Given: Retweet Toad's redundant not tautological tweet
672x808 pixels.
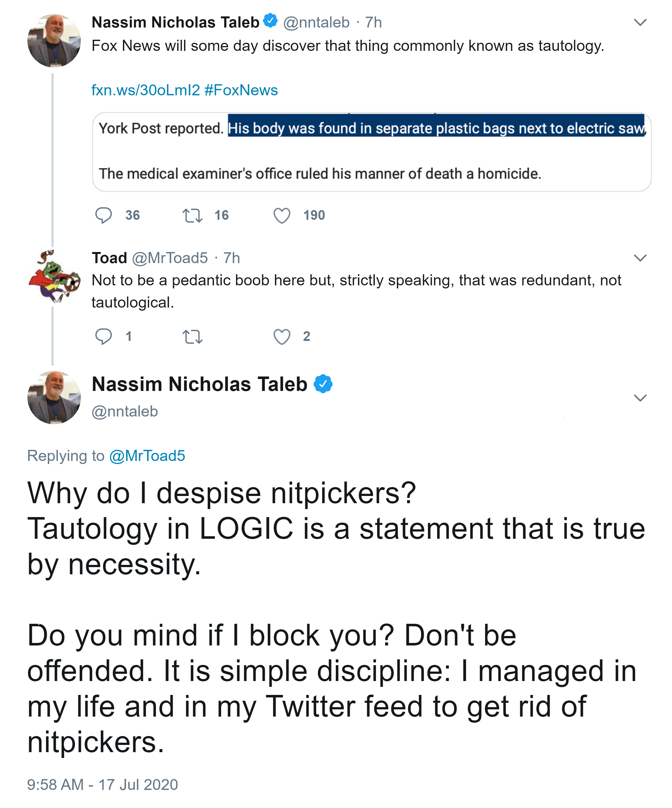Looking at the screenshot, I should coord(192,337).
